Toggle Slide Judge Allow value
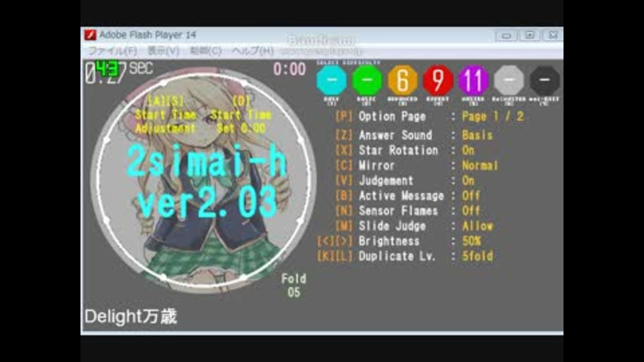 point(477,226)
